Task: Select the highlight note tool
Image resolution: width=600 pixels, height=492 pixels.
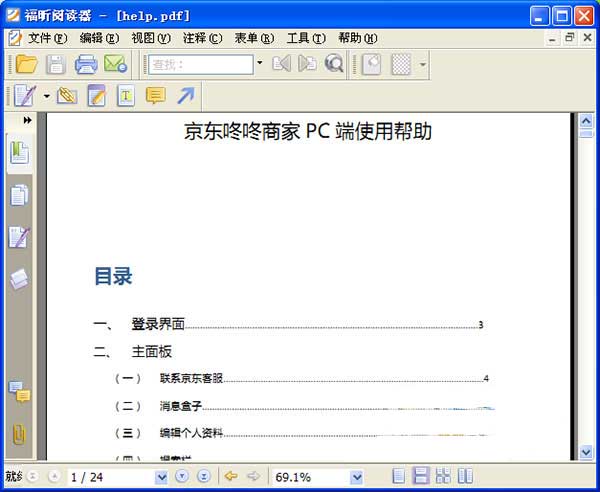Action: click(96, 95)
